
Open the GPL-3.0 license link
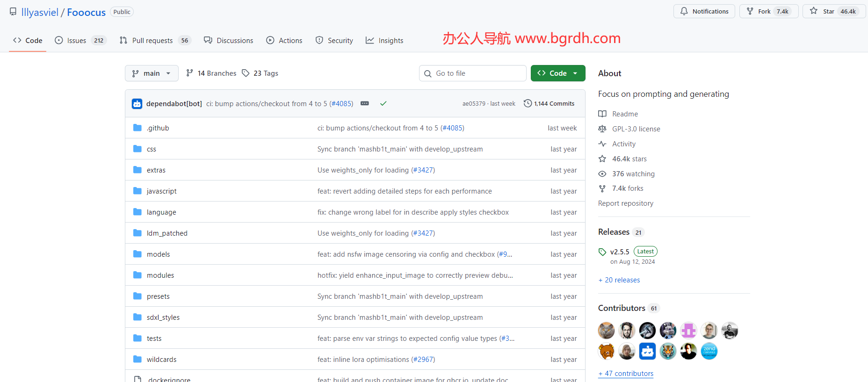click(636, 129)
